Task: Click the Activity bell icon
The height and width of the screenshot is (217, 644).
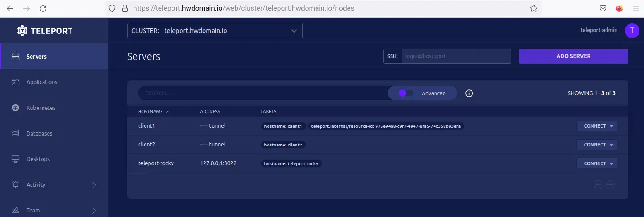Action: [16, 185]
